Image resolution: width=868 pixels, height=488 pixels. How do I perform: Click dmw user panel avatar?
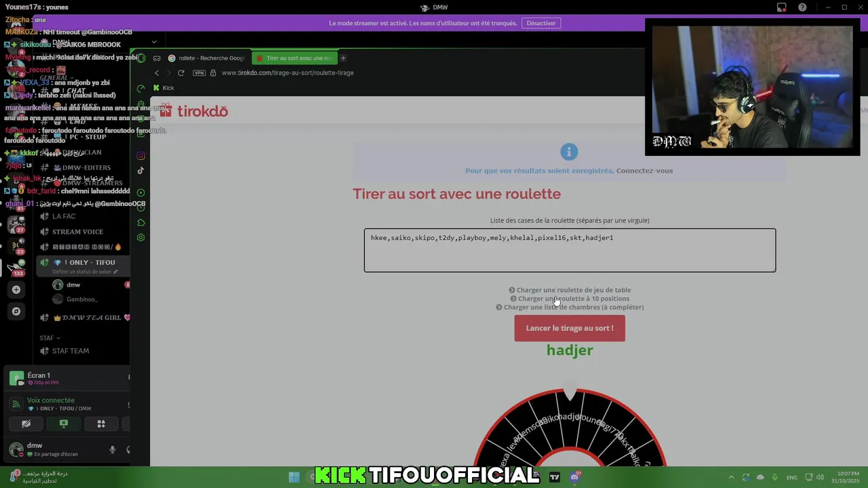click(16, 449)
